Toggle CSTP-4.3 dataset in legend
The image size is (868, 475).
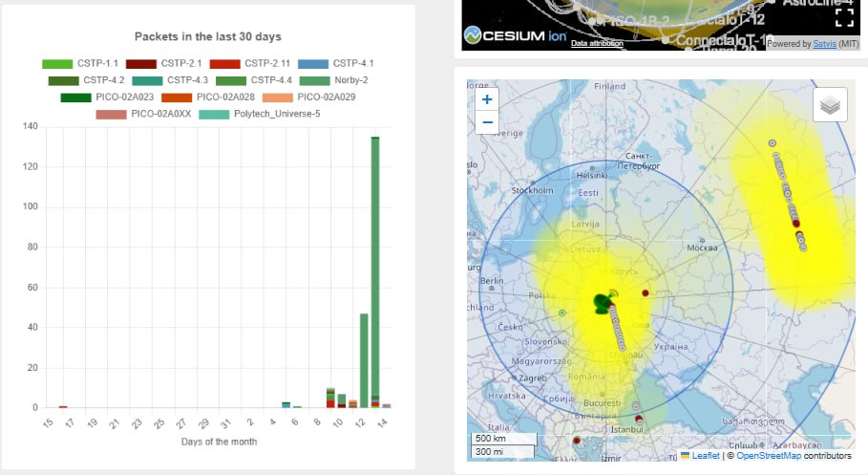(x=170, y=80)
